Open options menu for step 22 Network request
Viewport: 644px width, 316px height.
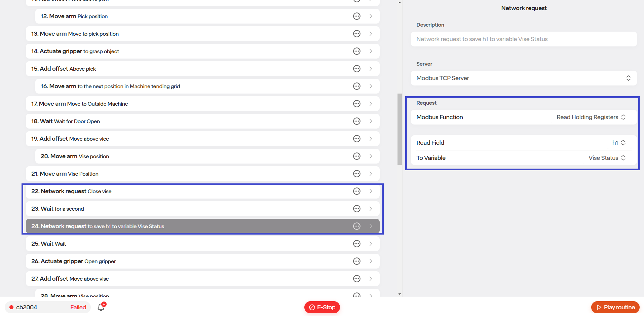click(357, 191)
